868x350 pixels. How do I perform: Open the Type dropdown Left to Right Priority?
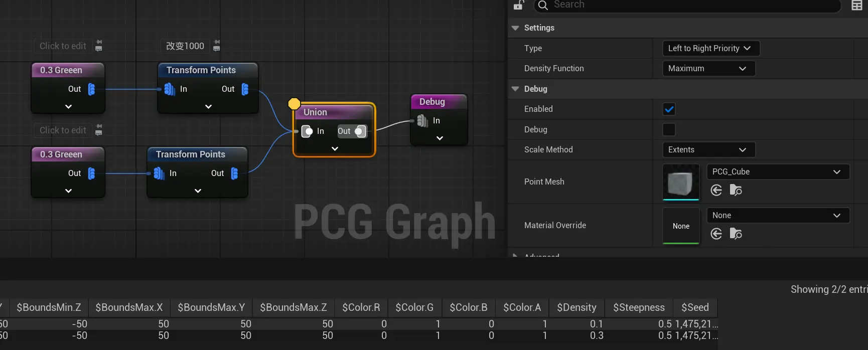[x=710, y=49]
